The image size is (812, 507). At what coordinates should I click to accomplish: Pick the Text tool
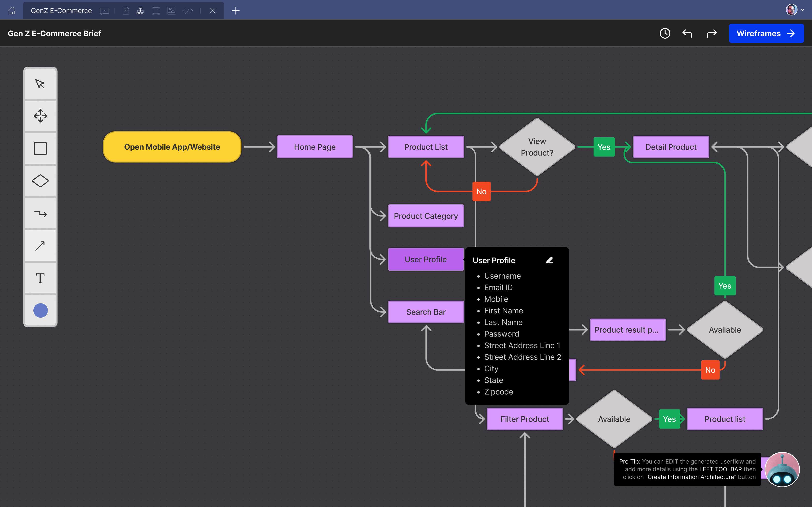click(40, 278)
